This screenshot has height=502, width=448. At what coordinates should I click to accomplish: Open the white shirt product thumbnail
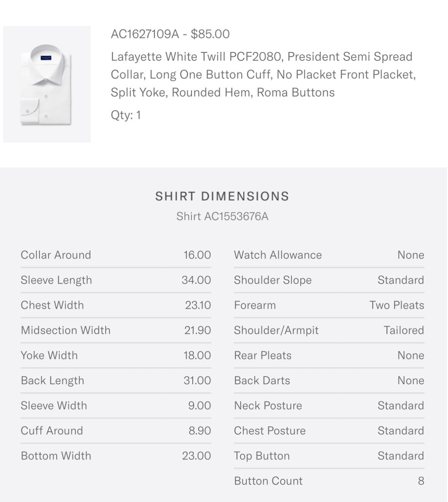tap(47, 84)
